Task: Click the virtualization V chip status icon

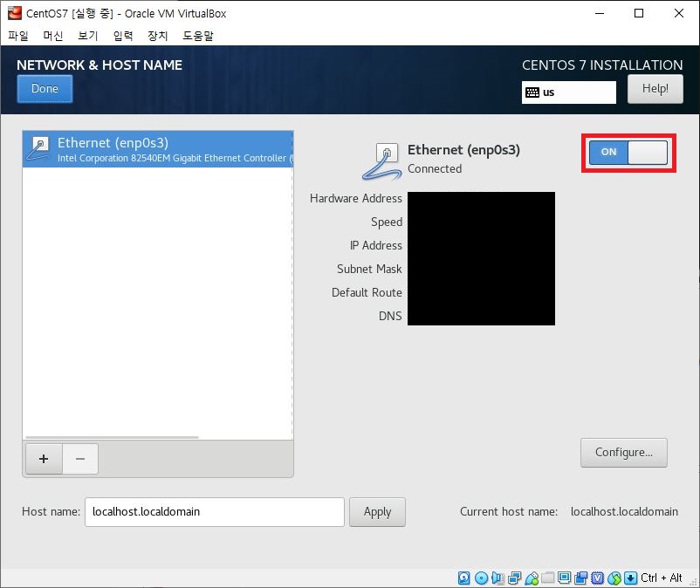Action: click(597, 578)
